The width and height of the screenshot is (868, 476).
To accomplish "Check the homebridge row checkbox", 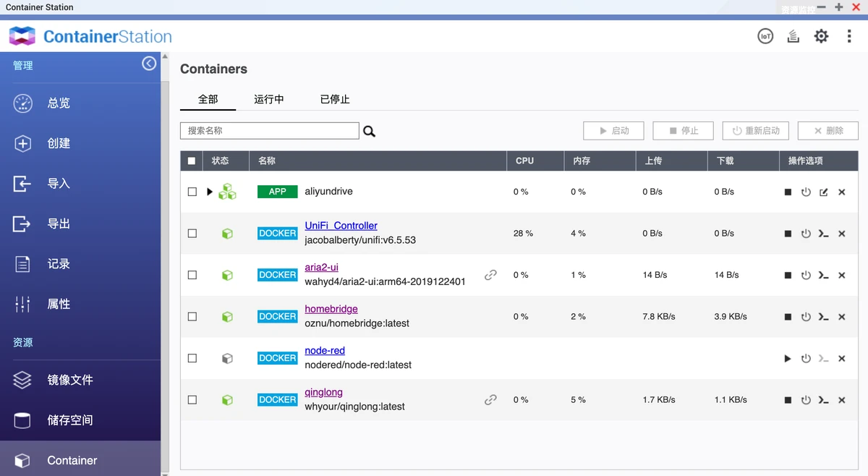I will (192, 317).
